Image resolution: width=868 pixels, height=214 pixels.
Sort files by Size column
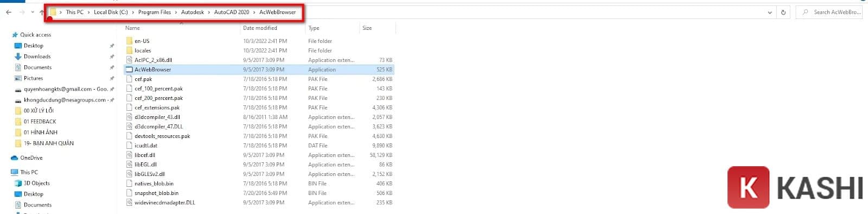(x=367, y=28)
